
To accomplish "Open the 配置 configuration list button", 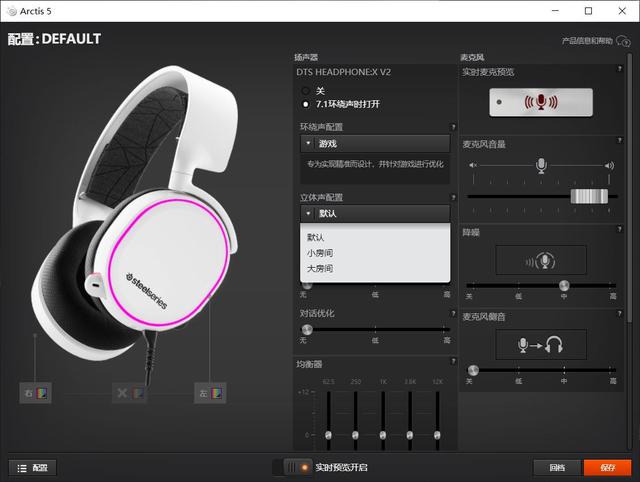I will [33, 468].
